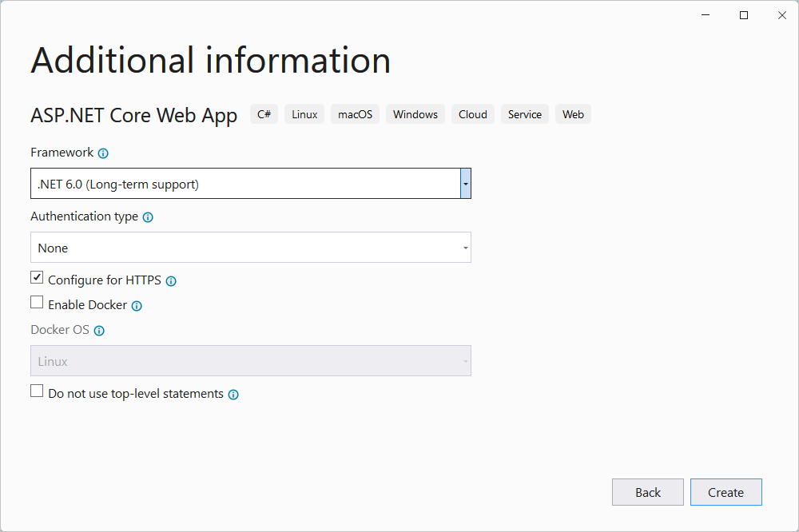799x532 pixels.
Task: Click the info icon next to Framework
Action: tap(103, 153)
